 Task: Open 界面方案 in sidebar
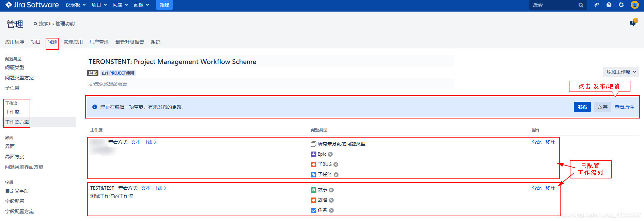15,157
